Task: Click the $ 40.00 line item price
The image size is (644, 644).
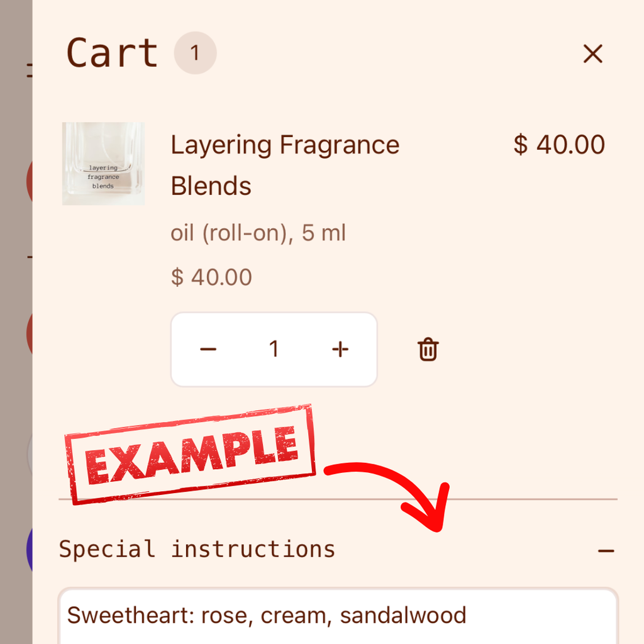Action: click(x=558, y=145)
